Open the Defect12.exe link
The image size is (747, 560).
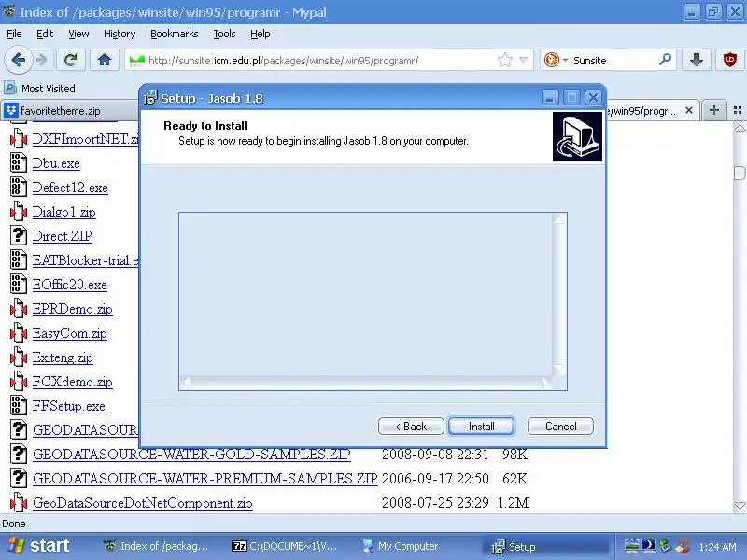coord(70,188)
